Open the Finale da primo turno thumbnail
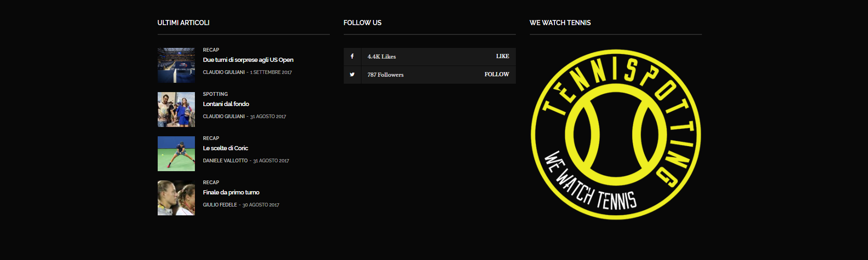Screen dimensions: 868x260 point(176,198)
